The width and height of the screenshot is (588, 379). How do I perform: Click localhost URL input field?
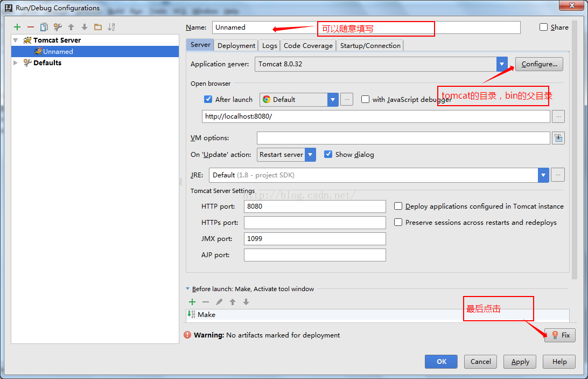(376, 116)
